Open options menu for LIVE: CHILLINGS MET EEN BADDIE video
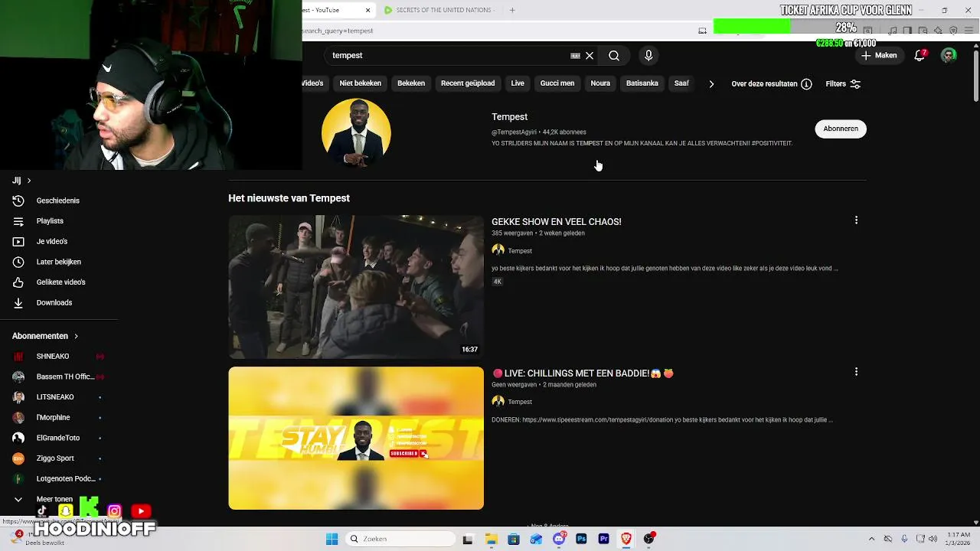Viewport: 980px width, 551px height. point(856,372)
